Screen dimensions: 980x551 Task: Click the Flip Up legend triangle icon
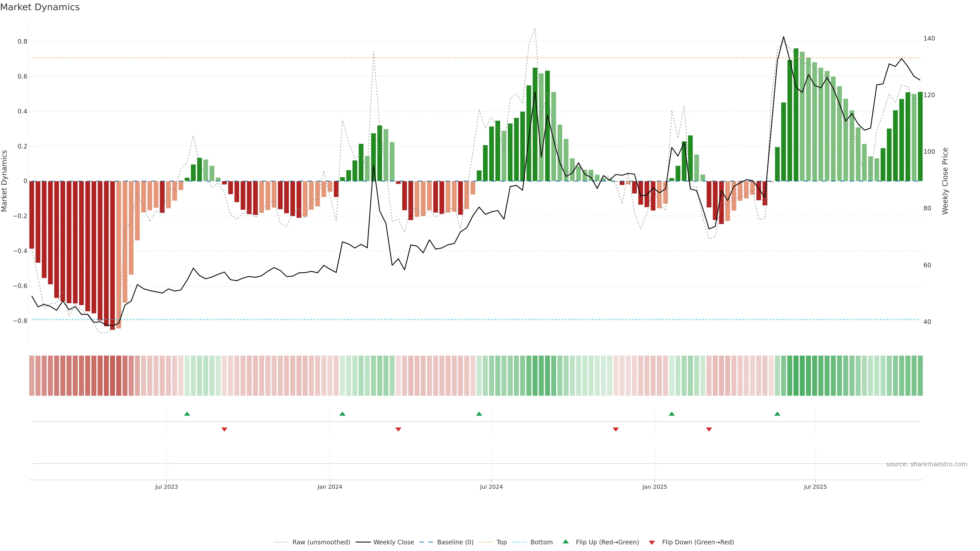pyautogui.click(x=566, y=542)
